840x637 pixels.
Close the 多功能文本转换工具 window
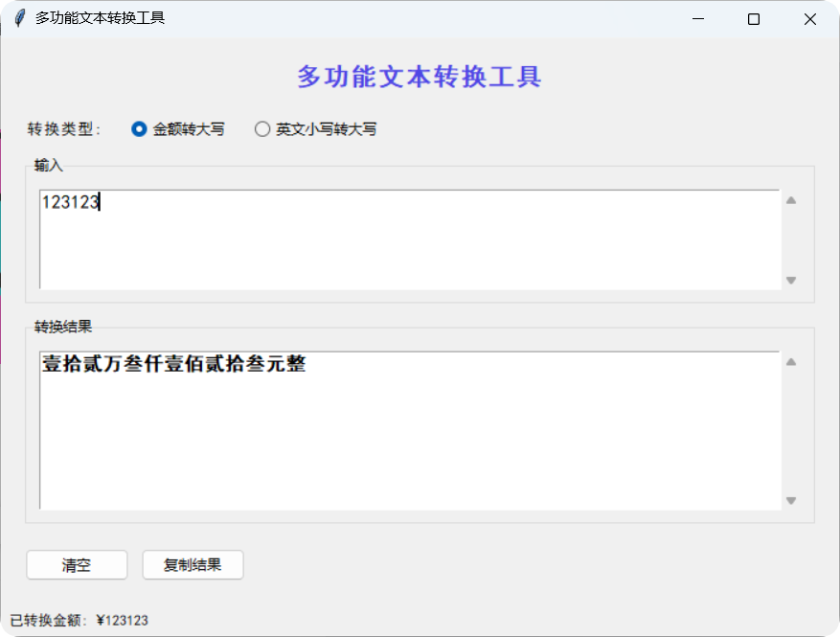[810, 19]
